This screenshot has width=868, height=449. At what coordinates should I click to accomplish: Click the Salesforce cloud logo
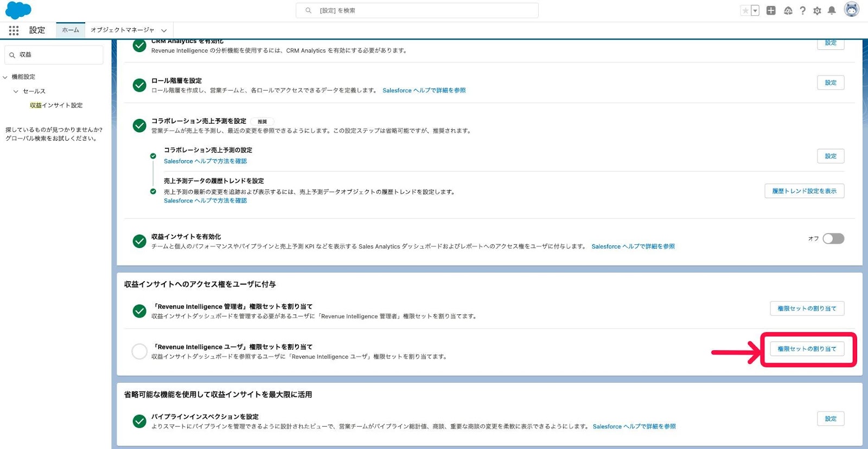click(x=18, y=10)
